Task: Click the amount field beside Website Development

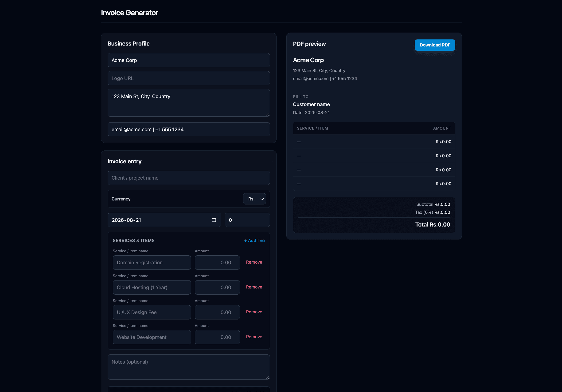Action: click(x=217, y=337)
